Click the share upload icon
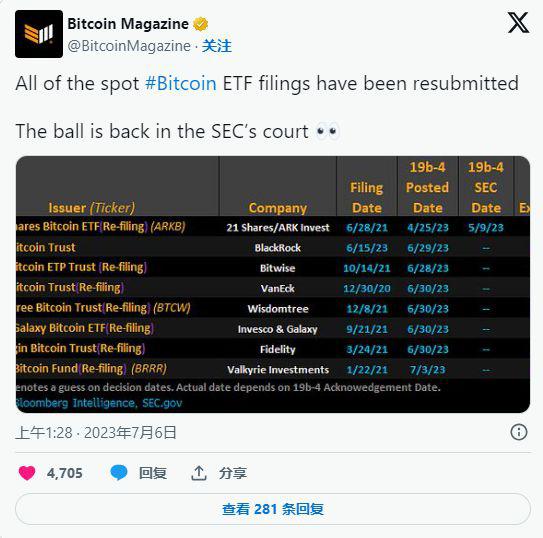Screen dimensions: 543x538 click(199, 473)
